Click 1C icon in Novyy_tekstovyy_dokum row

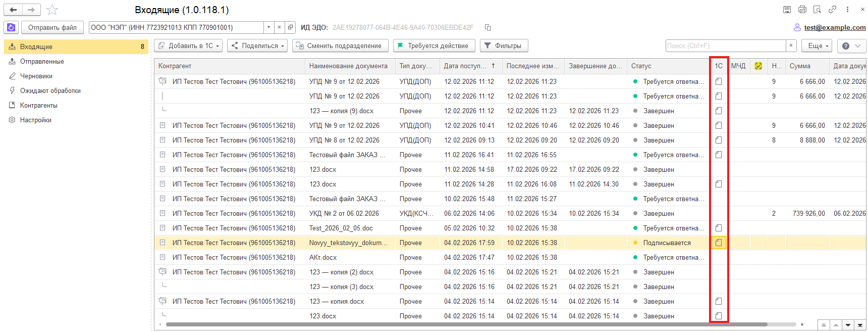point(719,243)
